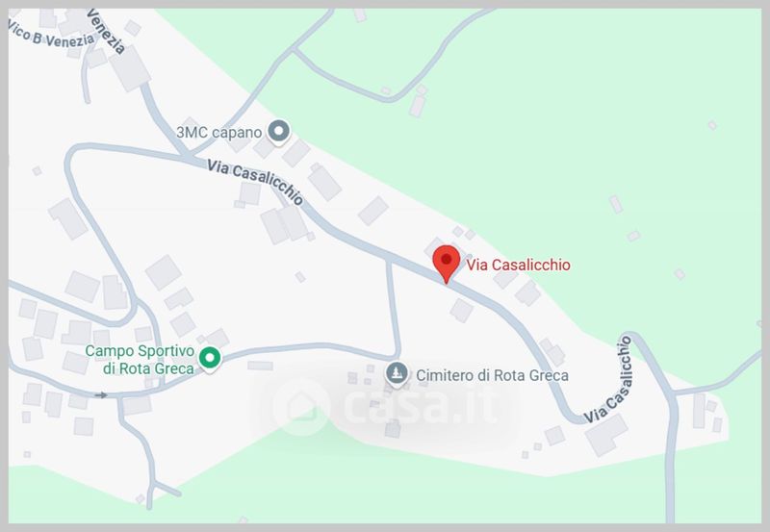Click the building right of 3MC capano
This screenshot has width=770, height=532.
click(x=296, y=153)
